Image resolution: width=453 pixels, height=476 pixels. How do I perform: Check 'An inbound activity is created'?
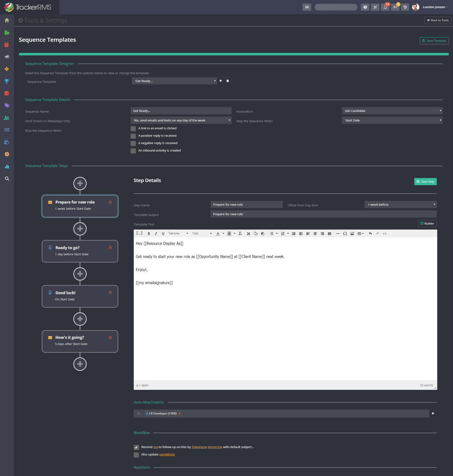click(133, 151)
